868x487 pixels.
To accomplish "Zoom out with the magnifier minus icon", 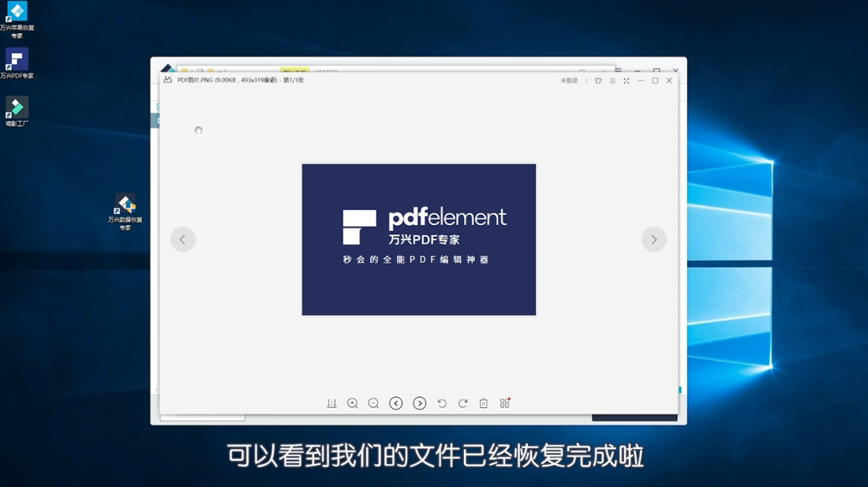I will click(374, 403).
